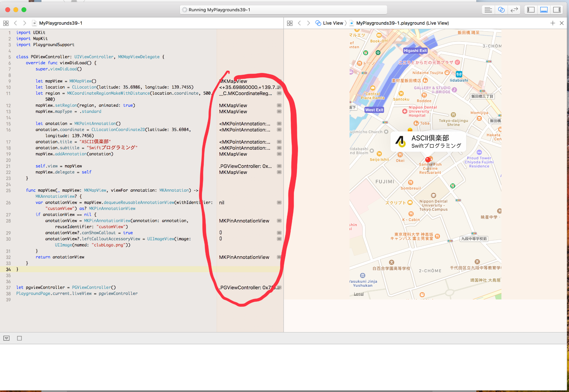The height and width of the screenshot is (392, 569).
Task: Toggle the Navigator panel visibility
Action: click(531, 10)
